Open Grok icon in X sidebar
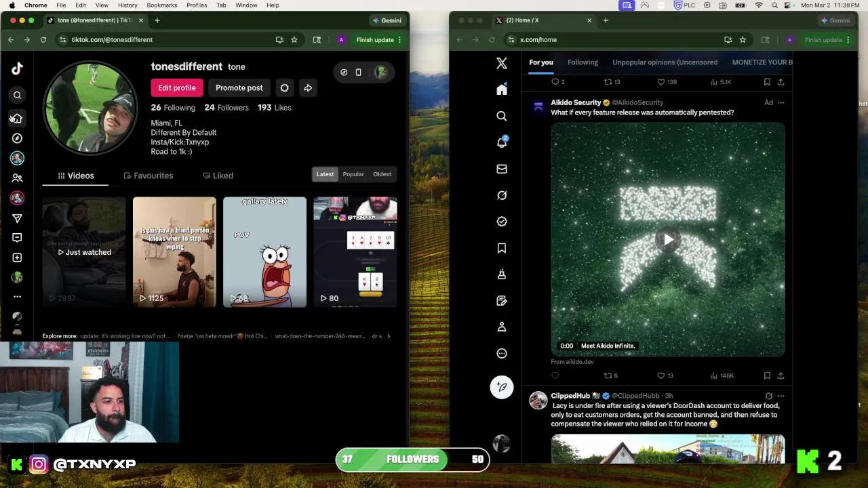The width and height of the screenshot is (868, 488). pyautogui.click(x=502, y=195)
